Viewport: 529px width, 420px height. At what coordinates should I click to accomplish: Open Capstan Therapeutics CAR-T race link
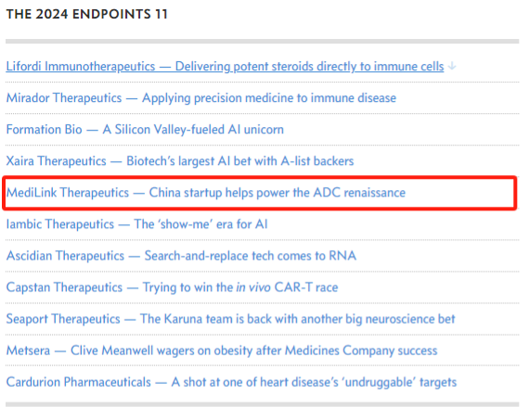[x=172, y=287]
